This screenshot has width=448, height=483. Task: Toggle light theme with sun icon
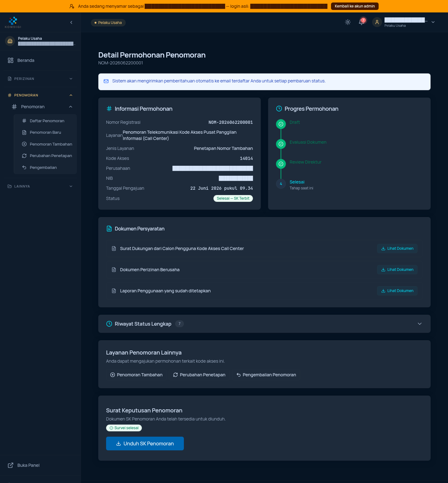click(348, 22)
